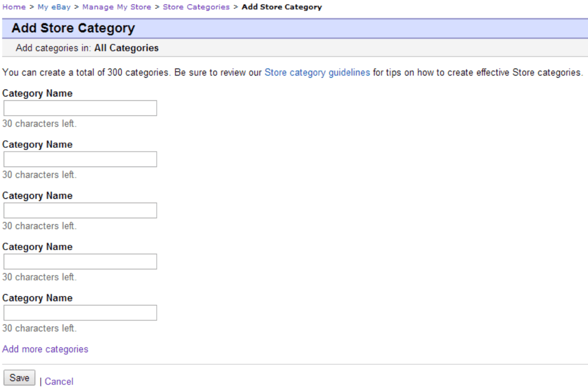The image size is (588, 392).
Task: Cancel adding store categories
Action: [x=59, y=381]
